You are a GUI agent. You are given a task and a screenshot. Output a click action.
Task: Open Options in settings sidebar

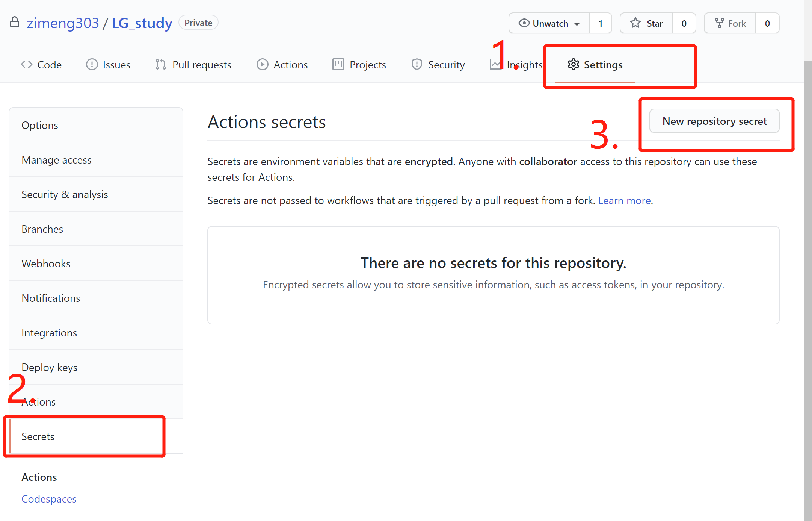(96, 125)
